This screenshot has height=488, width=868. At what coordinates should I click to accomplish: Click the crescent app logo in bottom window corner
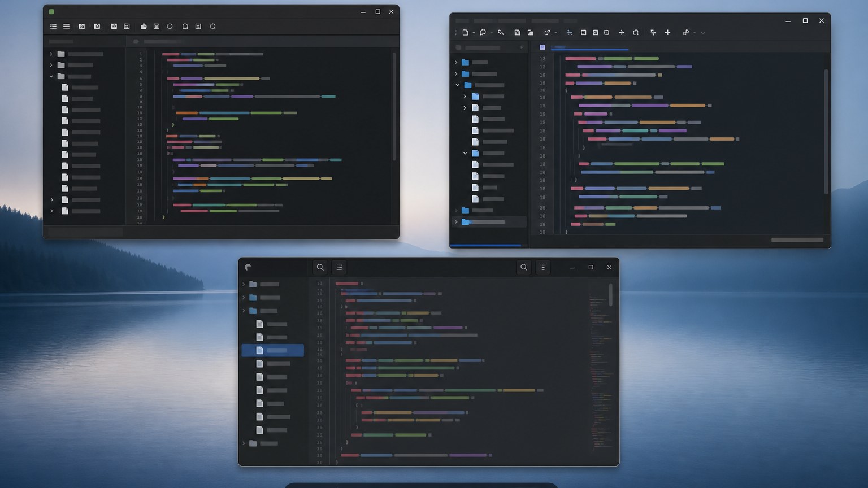tap(248, 267)
